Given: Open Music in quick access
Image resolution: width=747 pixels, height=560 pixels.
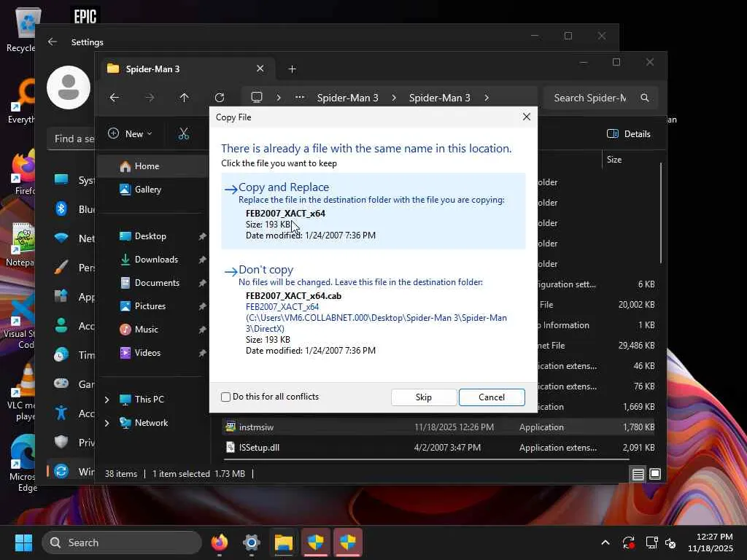Looking at the screenshot, I should tap(152, 330).
